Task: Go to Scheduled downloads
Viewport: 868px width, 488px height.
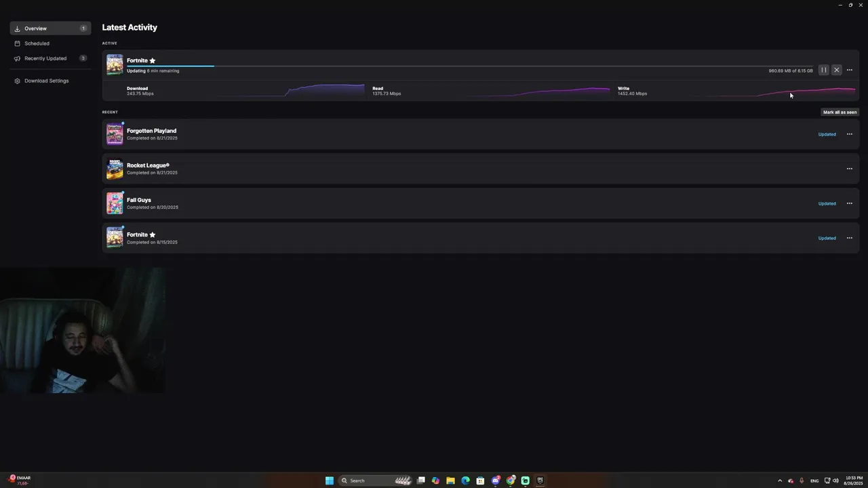Action: click(50, 43)
